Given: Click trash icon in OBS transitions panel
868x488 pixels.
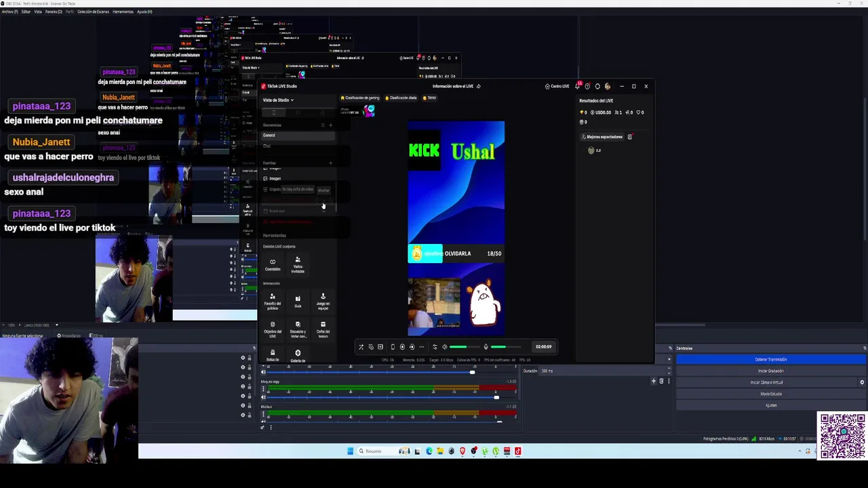Looking at the screenshot, I should pos(661,381).
